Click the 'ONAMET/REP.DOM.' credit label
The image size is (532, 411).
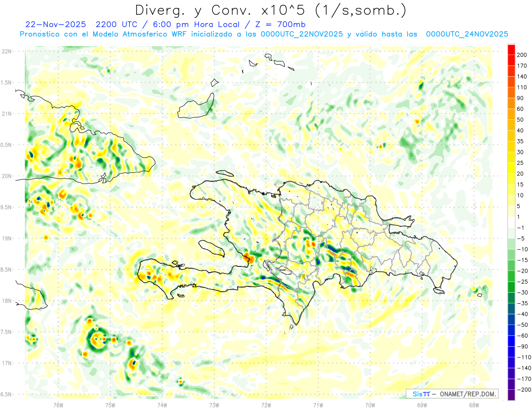click(x=467, y=394)
